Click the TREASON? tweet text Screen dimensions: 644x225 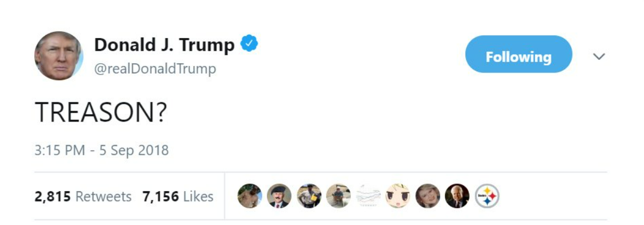(x=100, y=113)
